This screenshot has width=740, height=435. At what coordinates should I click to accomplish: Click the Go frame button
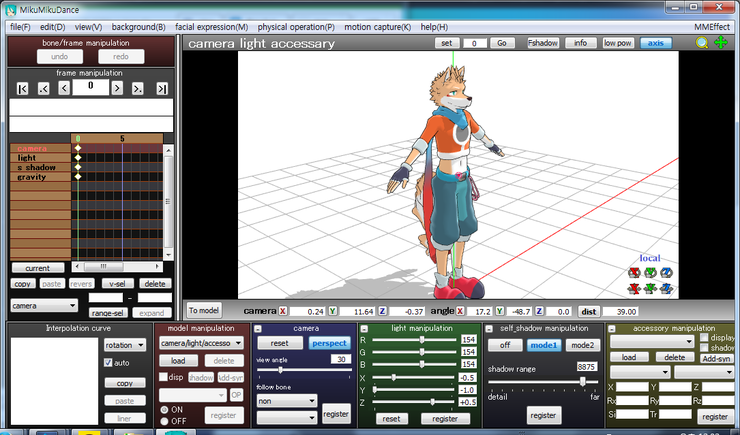502,43
